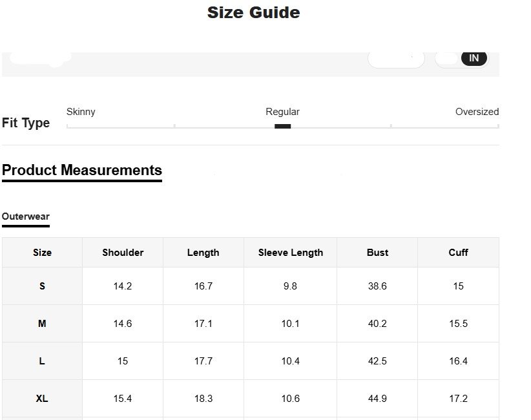Click the blank left half of the unit toggle
This screenshot has height=420, width=531.
click(x=447, y=58)
